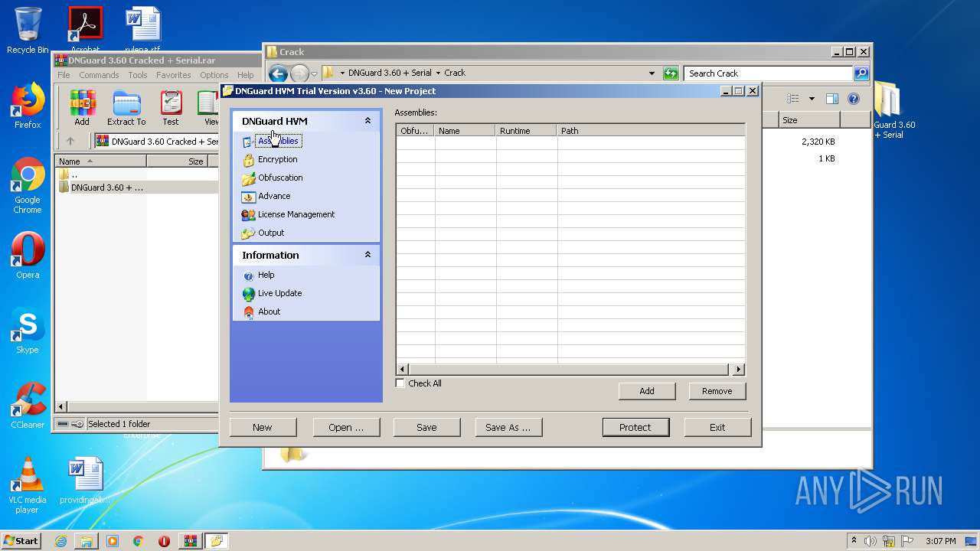Screen dimensions: 980x551
Task: Open Firefox desktop shortcut
Action: (x=28, y=106)
